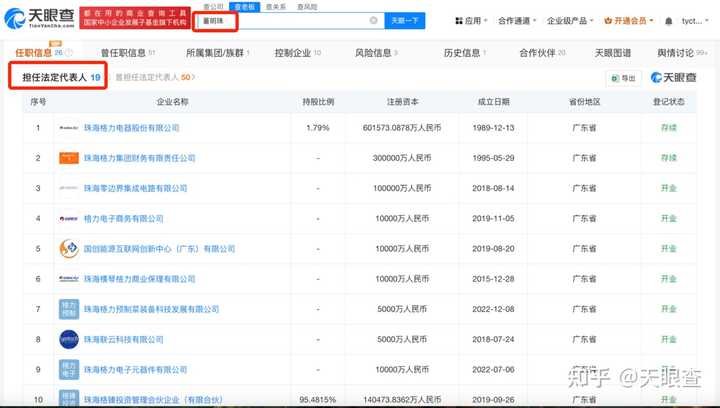Click the 天眼查 logo in the header
Screen dimensions: 720x408
pyautogui.click(x=39, y=18)
